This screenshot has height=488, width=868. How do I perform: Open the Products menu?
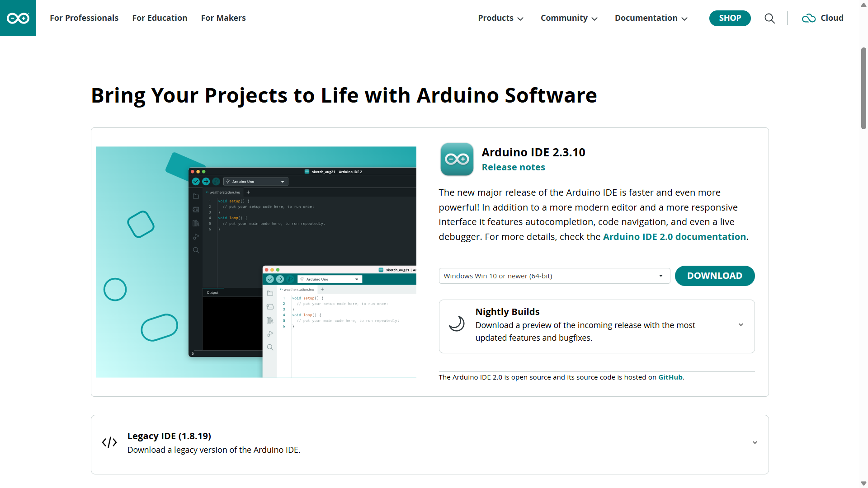(500, 18)
